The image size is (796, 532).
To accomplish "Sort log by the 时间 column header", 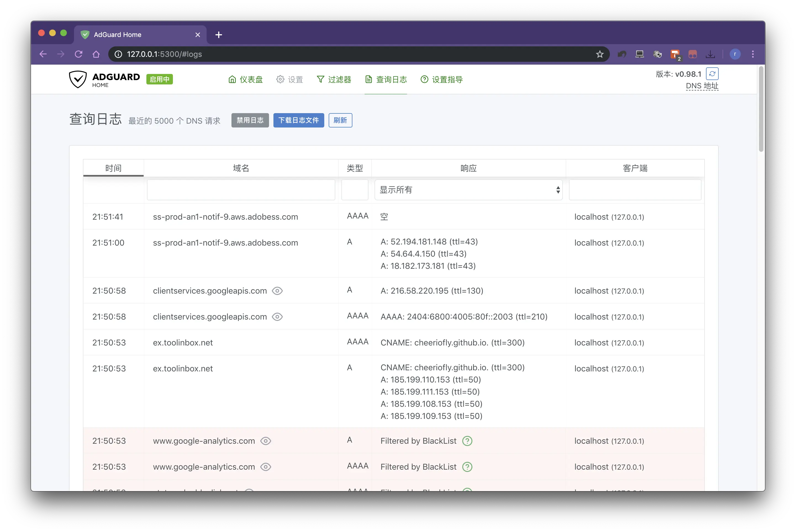I will tap(113, 168).
